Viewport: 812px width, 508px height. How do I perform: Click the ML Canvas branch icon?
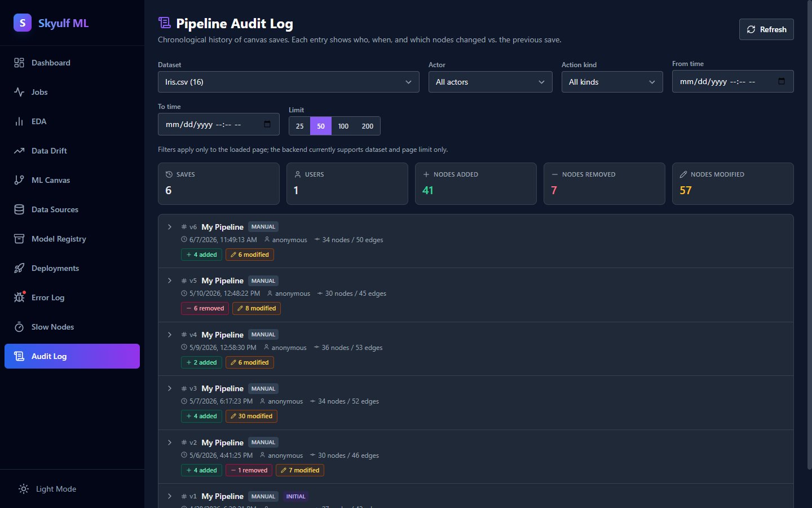click(19, 180)
